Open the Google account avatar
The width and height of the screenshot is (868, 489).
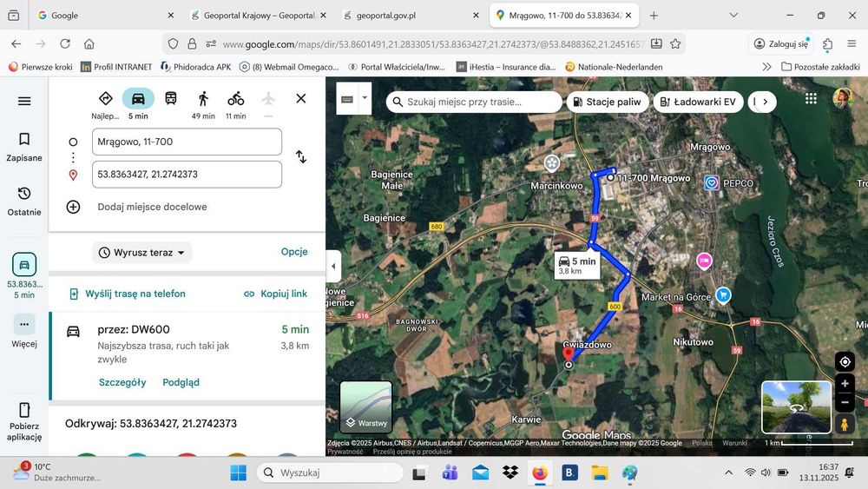[843, 98]
